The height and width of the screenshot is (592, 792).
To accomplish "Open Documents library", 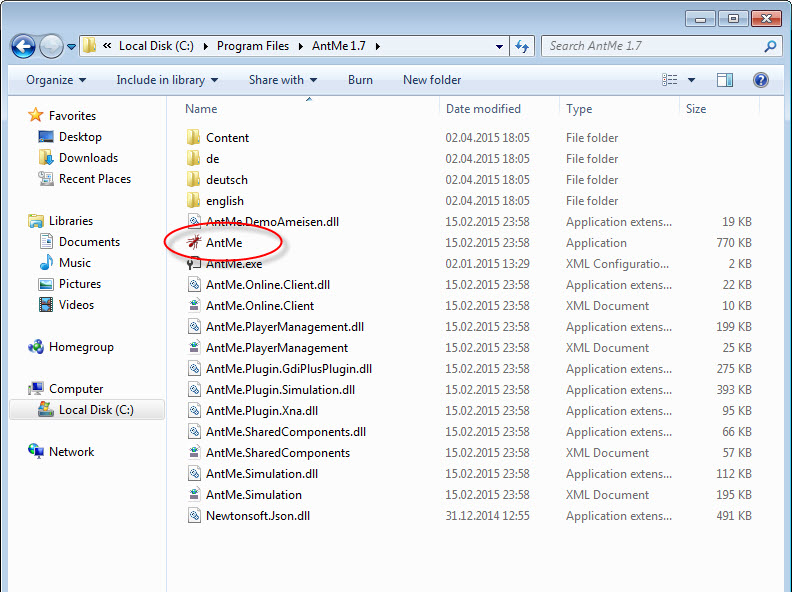I will tap(89, 242).
